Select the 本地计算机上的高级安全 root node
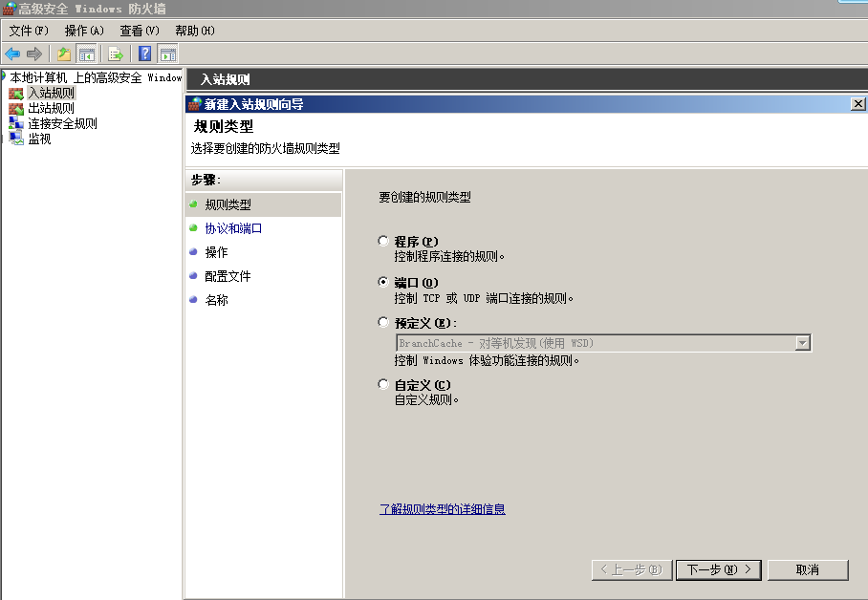This screenshot has width=868, height=600. (96, 77)
